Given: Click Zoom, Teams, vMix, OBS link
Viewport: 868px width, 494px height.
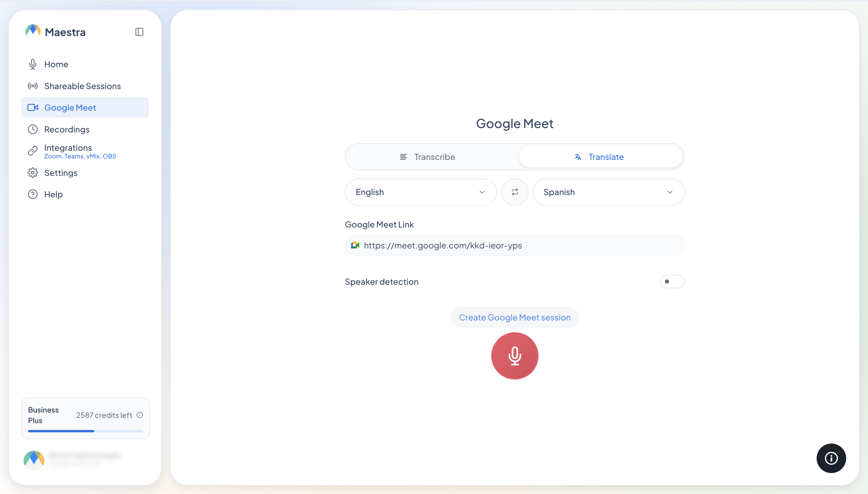Looking at the screenshot, I should pos(80,156).
